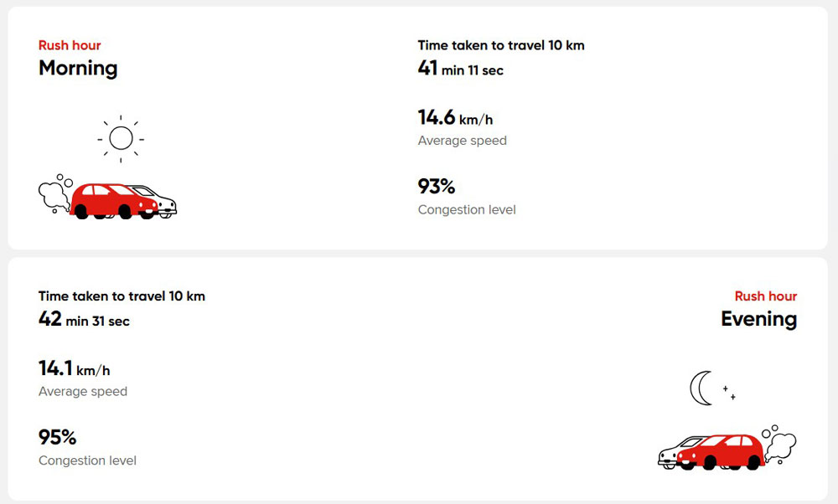Image resolution: width=838 pixels, height=504 pixels.
Task: Click the 93% congestion level figure
Action: coord(436,187)
